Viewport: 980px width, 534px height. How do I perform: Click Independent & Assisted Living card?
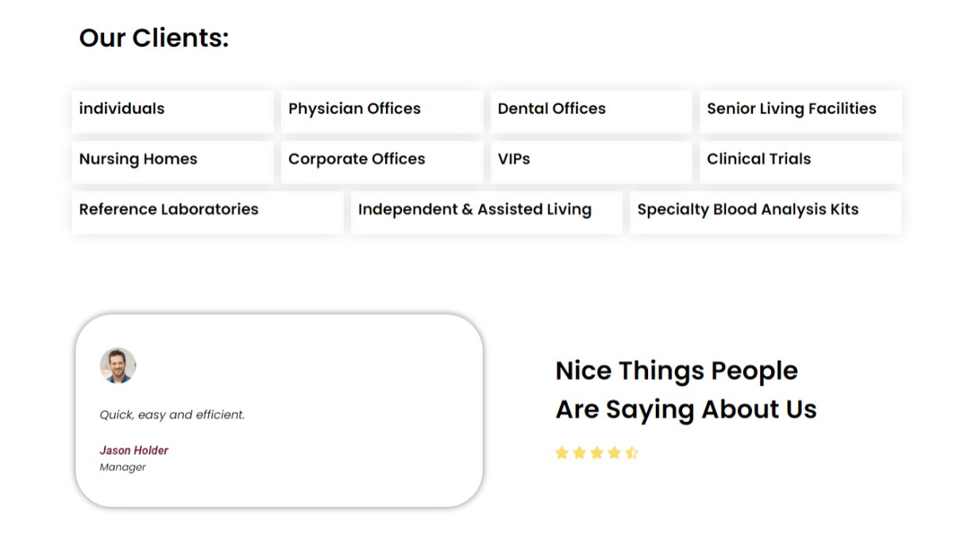pyautogui.click(x=486, y=211)
